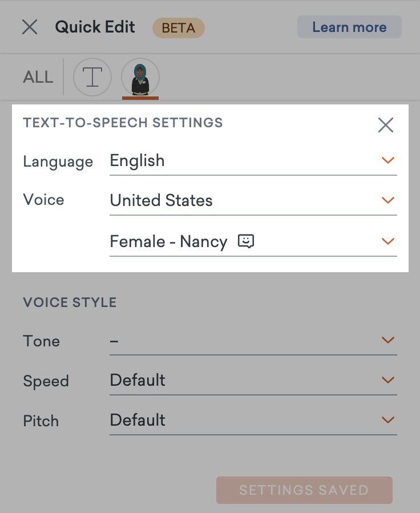This screenshot has width=420, height=513.
Task: Click the Language chevron arrow
Action: coord(388,160)
